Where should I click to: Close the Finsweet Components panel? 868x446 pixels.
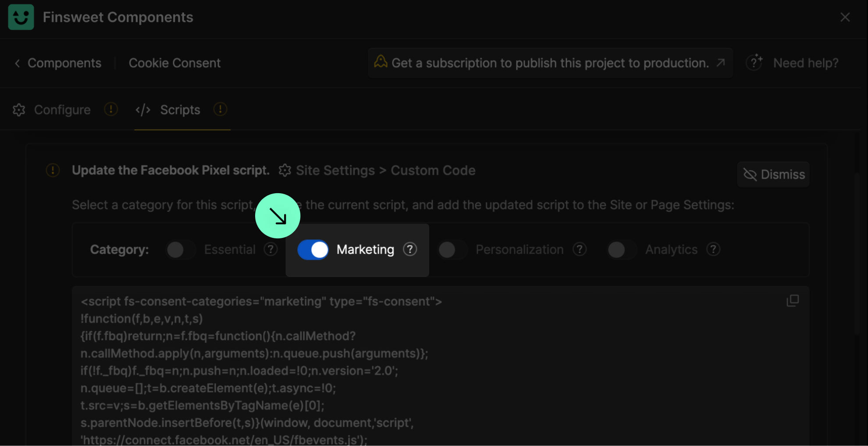click(845, 17)
